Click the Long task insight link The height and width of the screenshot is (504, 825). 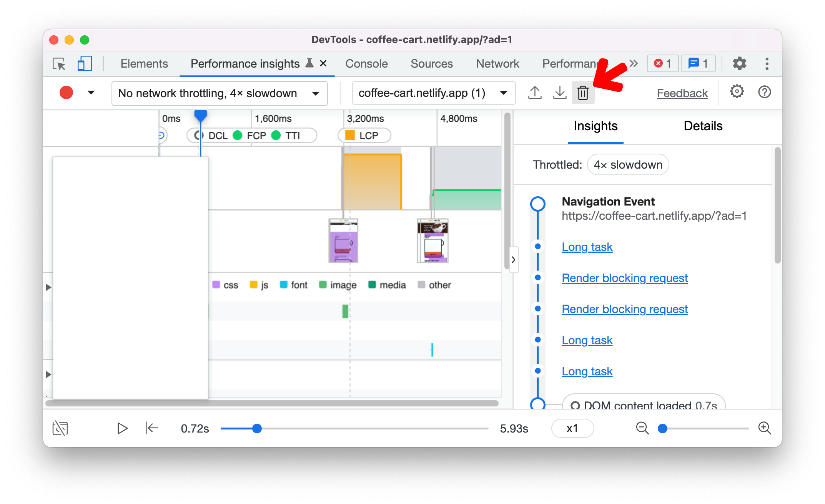(x=587, y=247)
